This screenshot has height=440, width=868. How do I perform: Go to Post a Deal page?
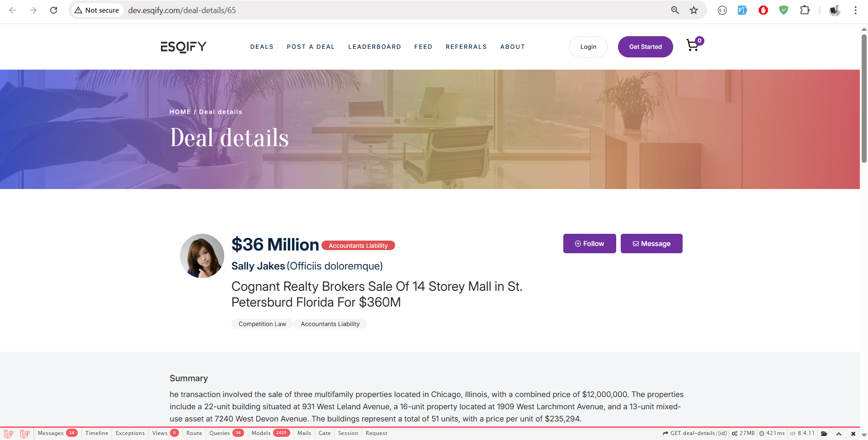tap(311, 47)
